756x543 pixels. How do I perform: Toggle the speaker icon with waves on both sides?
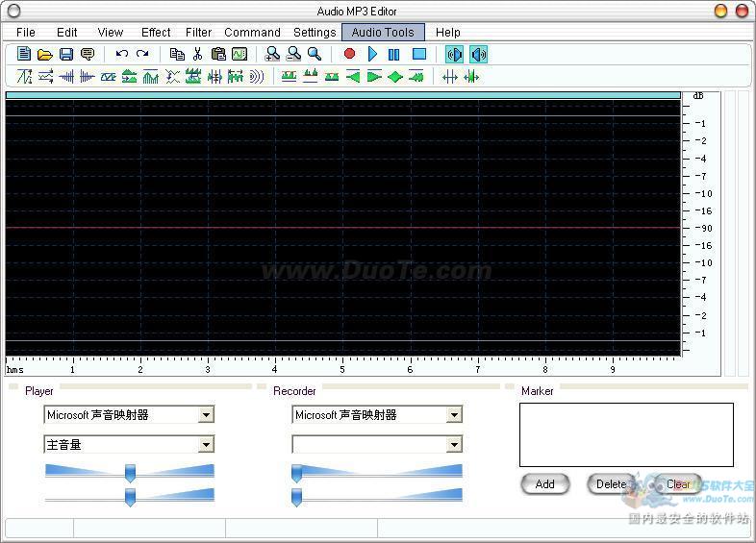(x=455, y=55)
